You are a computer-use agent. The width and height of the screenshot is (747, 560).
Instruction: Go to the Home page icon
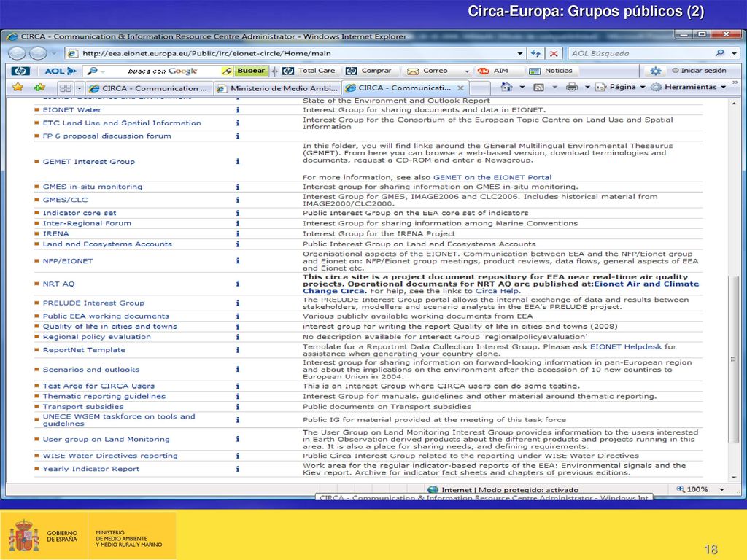click(506, 87)
